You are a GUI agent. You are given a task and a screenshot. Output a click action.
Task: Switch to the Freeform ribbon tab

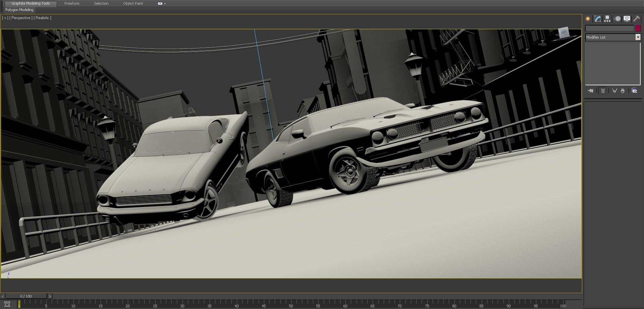[x=72, y=3]
